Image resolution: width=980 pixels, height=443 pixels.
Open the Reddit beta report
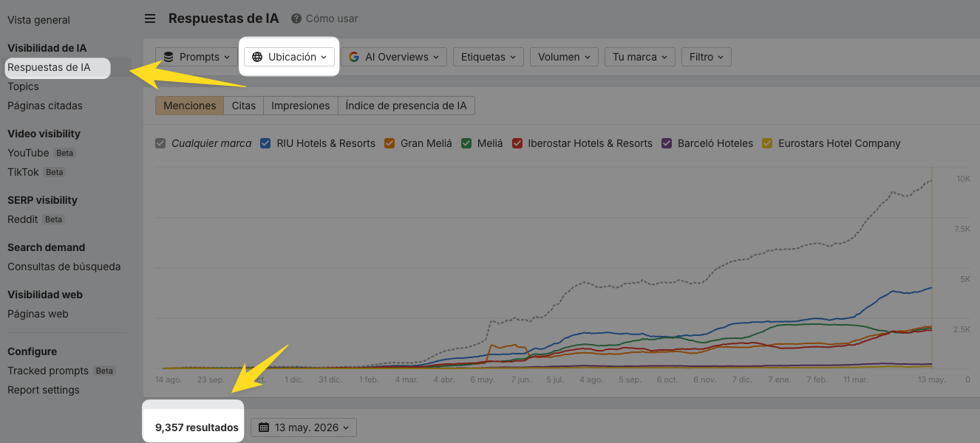pos(23,219)
